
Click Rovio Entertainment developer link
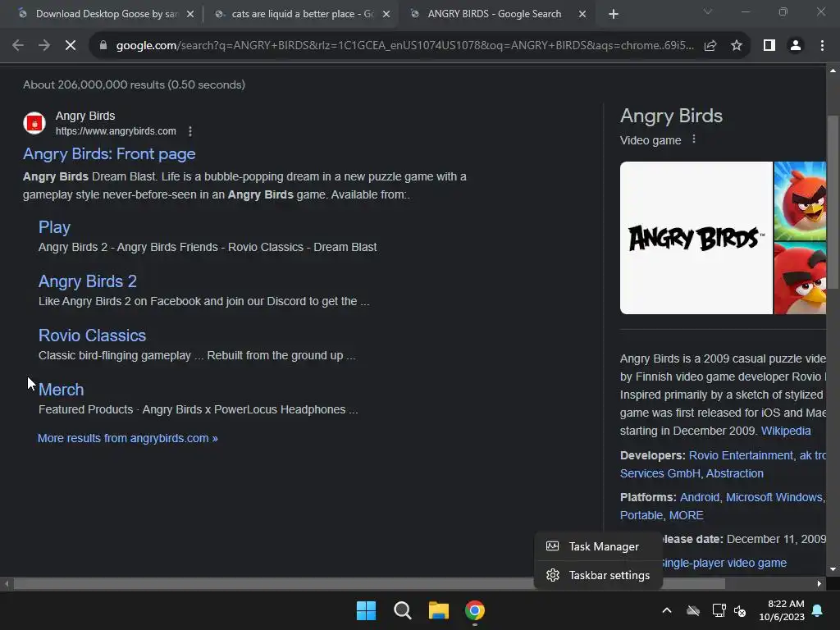[x=741, y=455]
